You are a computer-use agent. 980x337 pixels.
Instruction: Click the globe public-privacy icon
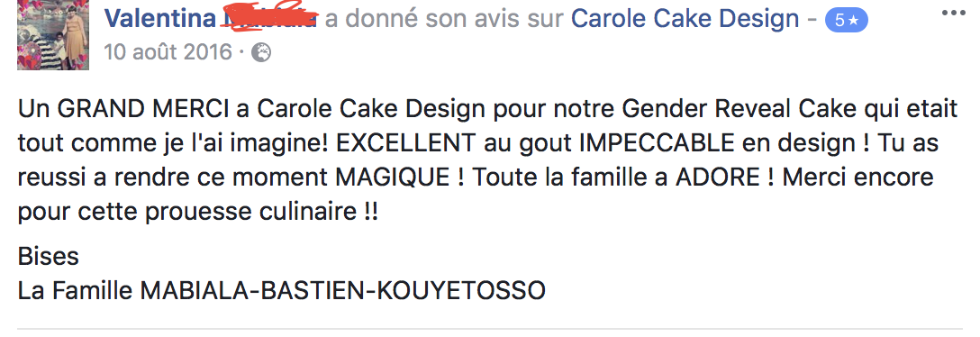261,54
